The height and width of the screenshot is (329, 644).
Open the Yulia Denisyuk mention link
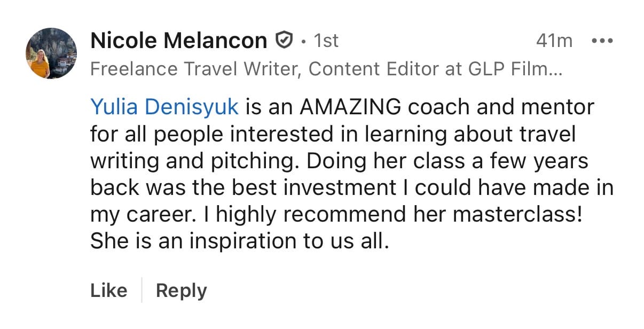pos(164,107)
